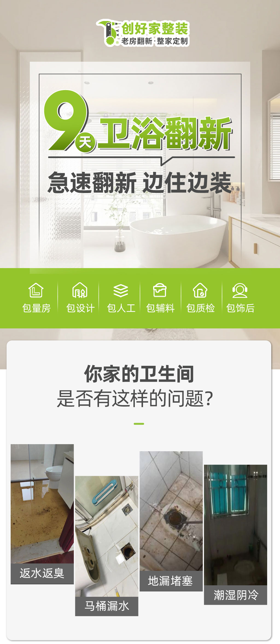Click the 包辅料 materials box icon
This screenshot has height=644, width=280.
tap(160, 290)
